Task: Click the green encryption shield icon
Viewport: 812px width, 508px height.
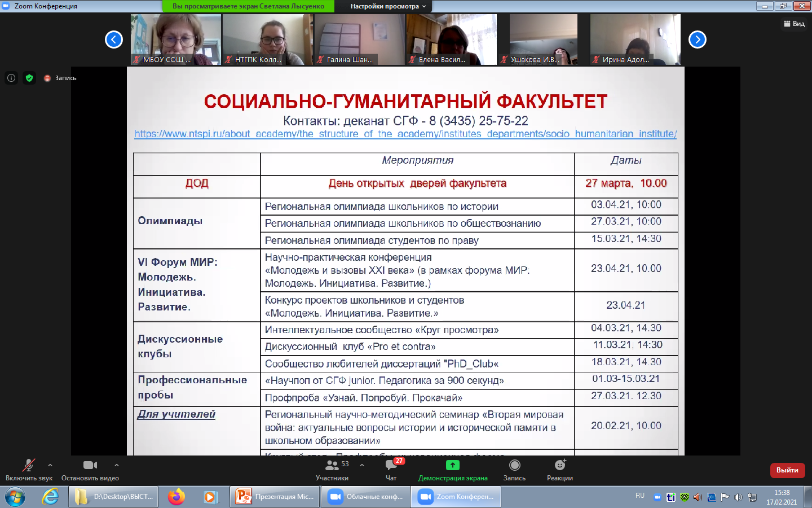Action: click(29, 78)
